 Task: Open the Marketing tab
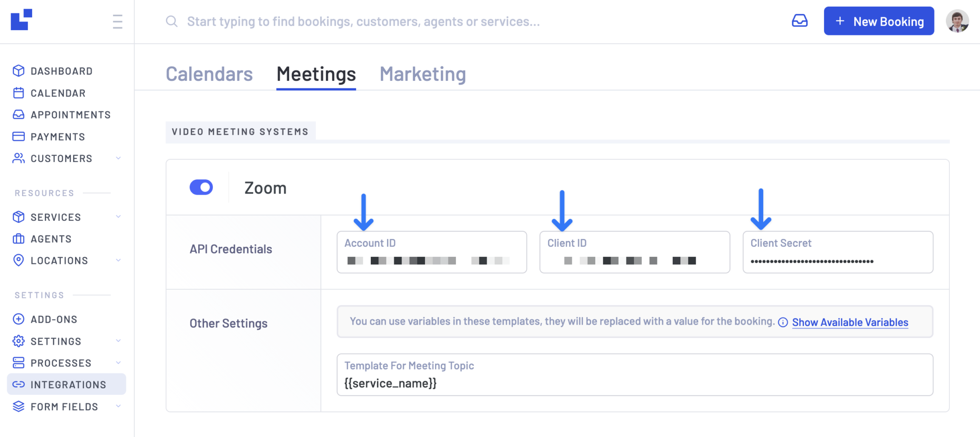click(422, 74)
